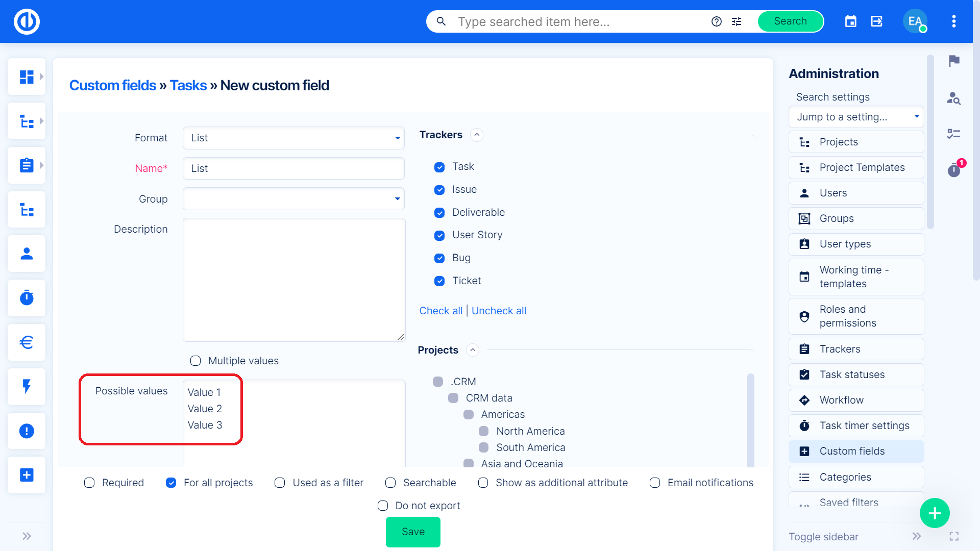Click the Uncheck all link
The height and width of the screenshot is (551, 980).
(499, 311)
